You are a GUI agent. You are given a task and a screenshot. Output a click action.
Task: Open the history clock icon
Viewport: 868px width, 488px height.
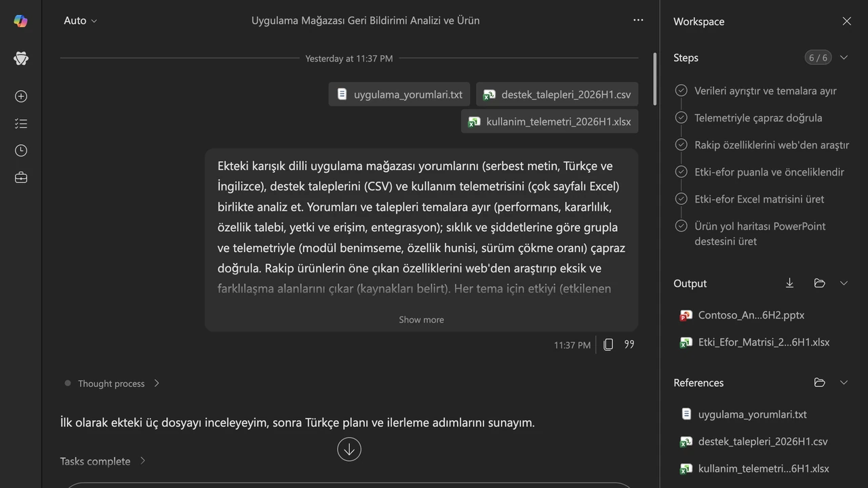[x=21, y=150]
